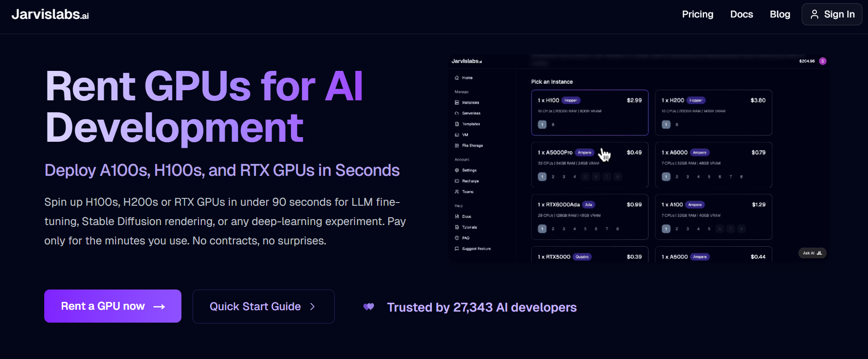Pick 8 GPUs on the A6000 card

click(x=741, y=177)
